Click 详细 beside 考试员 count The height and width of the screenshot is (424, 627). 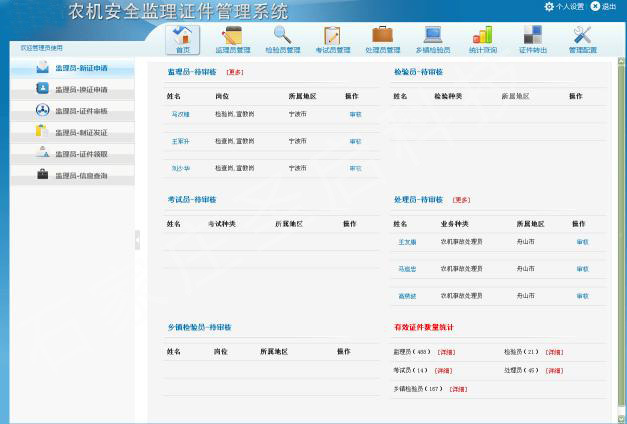443,371
